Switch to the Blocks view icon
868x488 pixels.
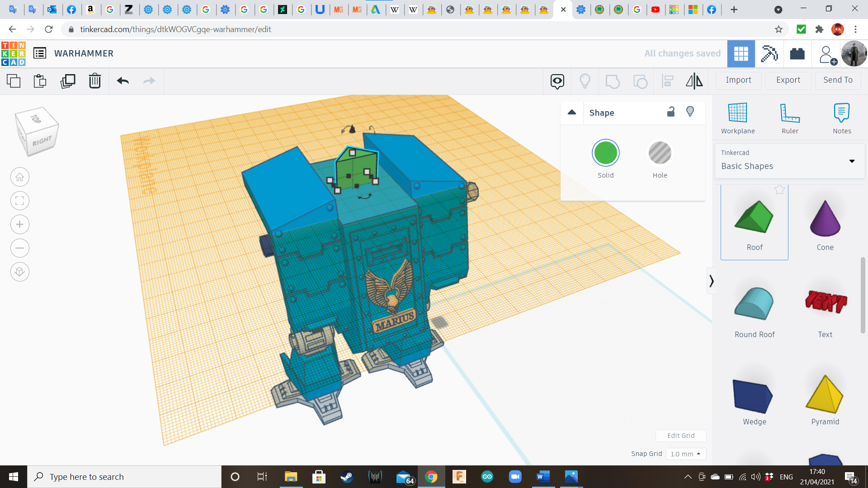click(769, 54)
